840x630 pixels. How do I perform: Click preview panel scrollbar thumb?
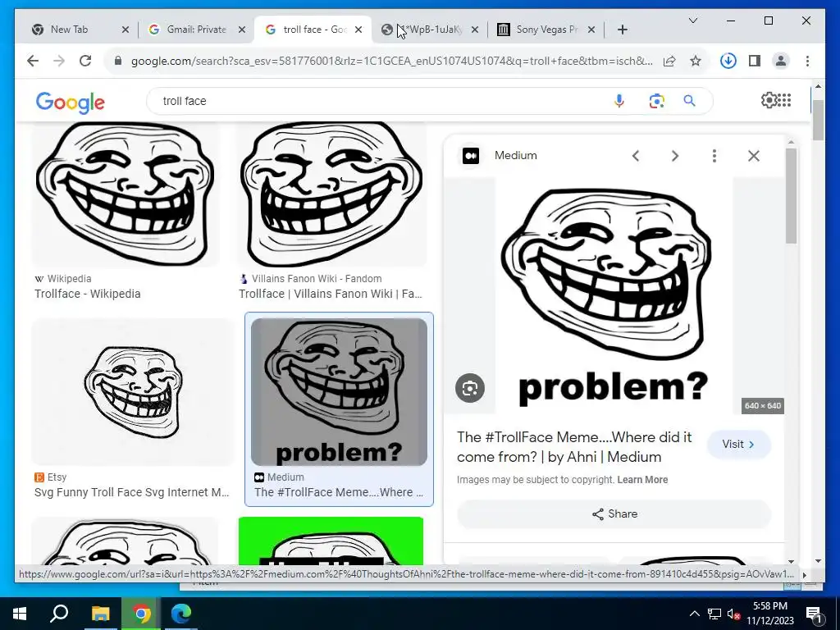(x=792, y=195)
